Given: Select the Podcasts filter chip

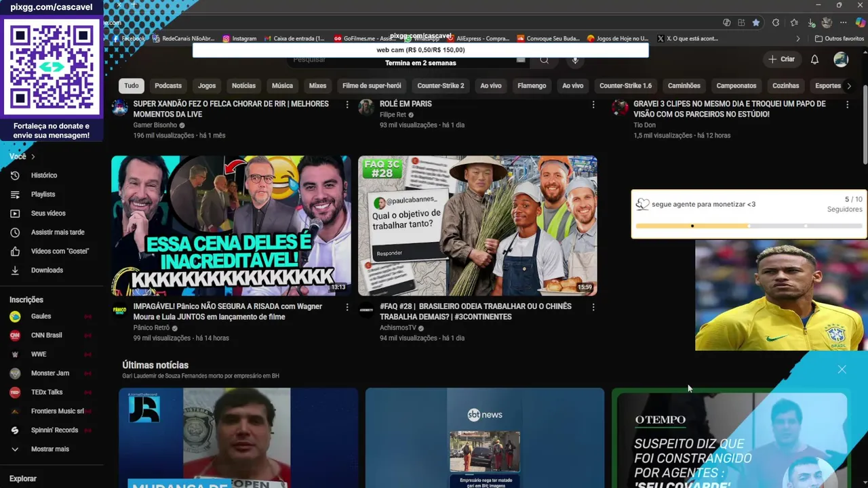Looking at the screenshot, I should click(x=168, y=86).
